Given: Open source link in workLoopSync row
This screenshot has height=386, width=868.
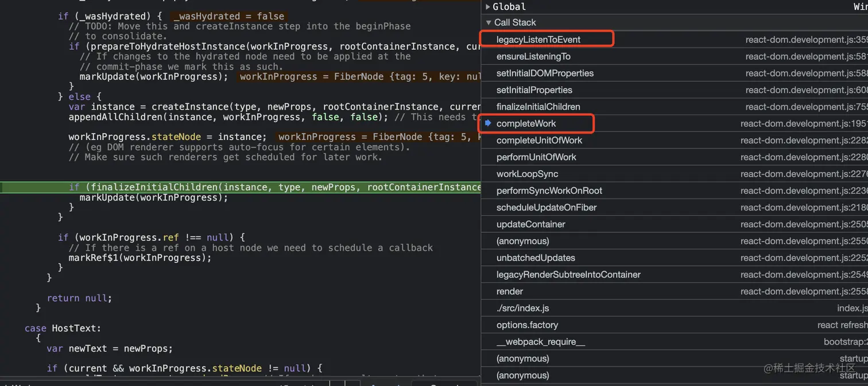Looking at the screenshot, I should click(x=804, y=174).
